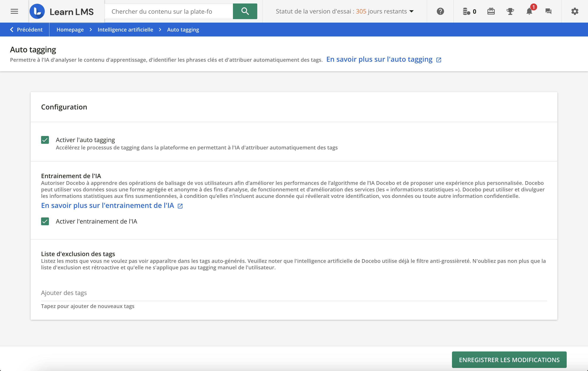Open En savoir plus sur l'auto tagging link
This screenshot has width=588, height=371.
pyautogui.click(x=379, y=59)
